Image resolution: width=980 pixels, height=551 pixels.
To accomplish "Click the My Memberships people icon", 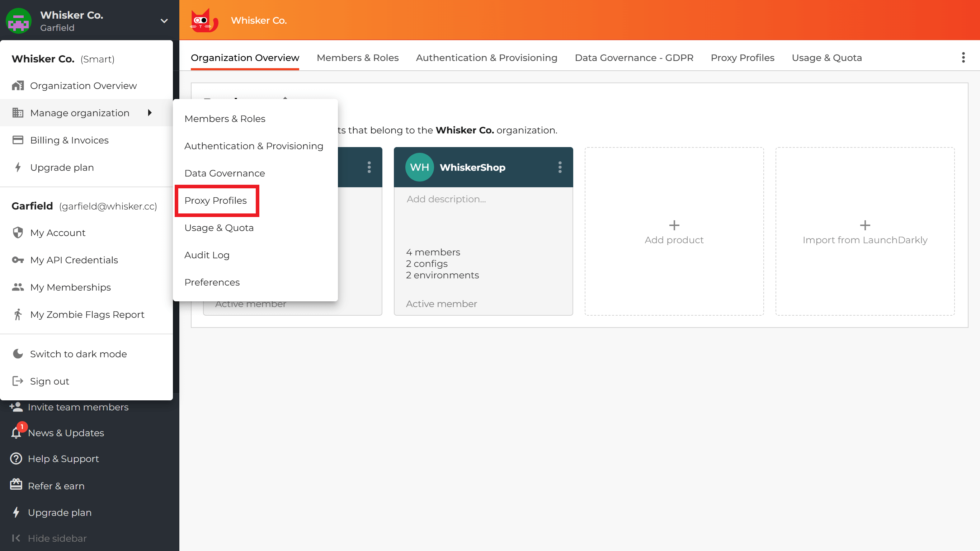I will tap(18, 287).
